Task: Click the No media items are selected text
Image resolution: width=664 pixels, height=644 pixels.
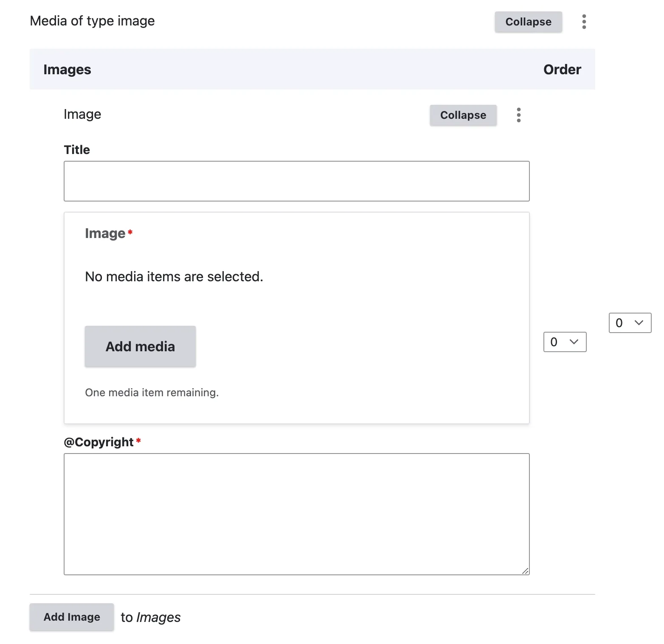Action: pyautogui.click(x=174, y=277)
